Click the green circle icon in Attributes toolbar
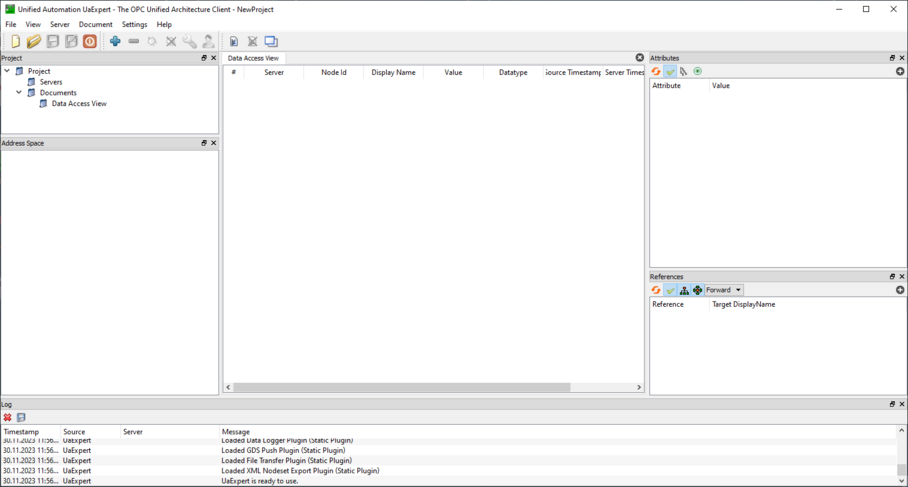Image resolution: width=908 pixels, height=487 pixels. coord(698,72)
